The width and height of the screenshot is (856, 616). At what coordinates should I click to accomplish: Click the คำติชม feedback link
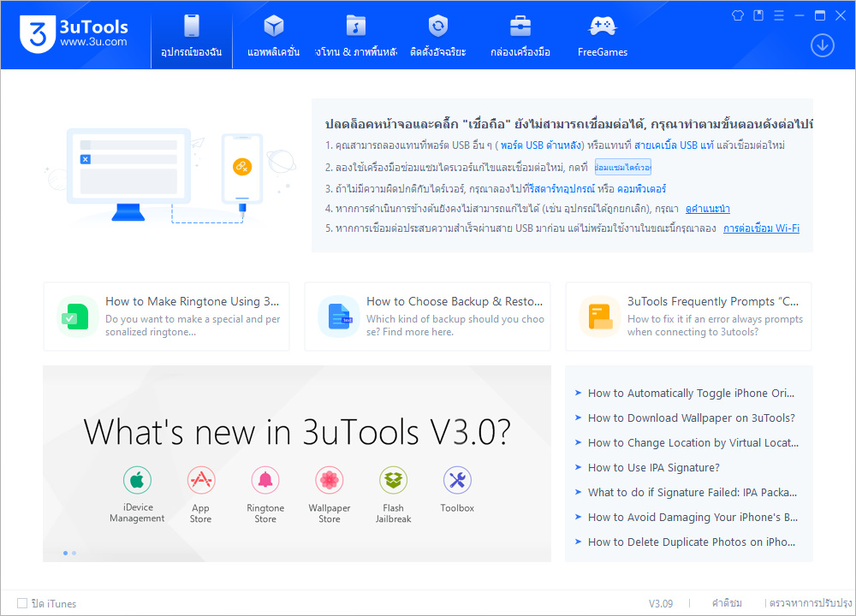click(x=727, y=603)
